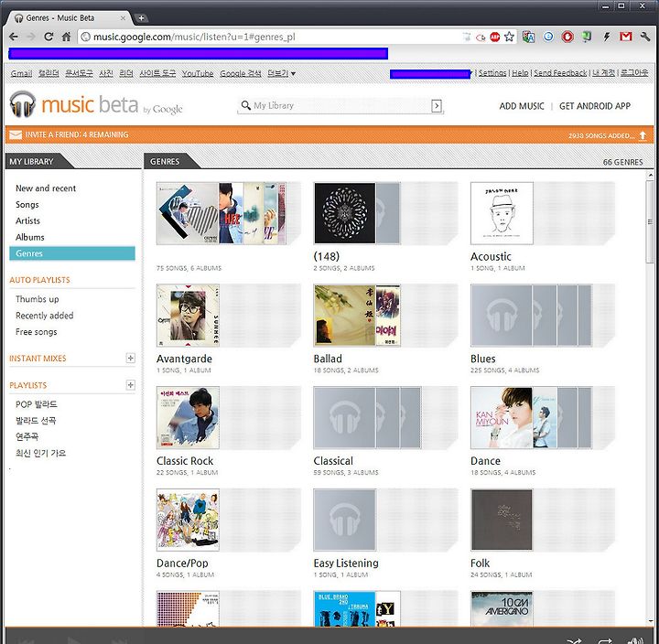Close the Genres - Music Beta tab
The width and height of the screenshot is (659, 644).
[123, 18]
